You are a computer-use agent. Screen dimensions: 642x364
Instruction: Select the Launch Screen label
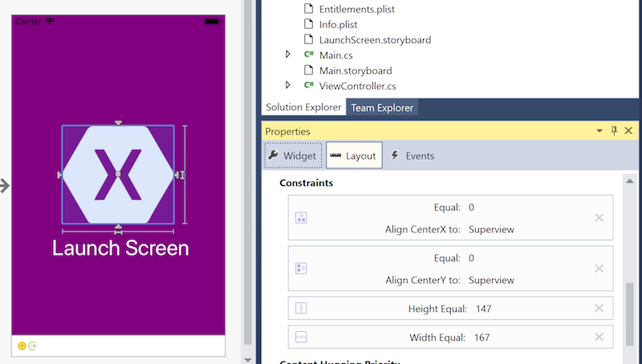(x=120, y=248)
